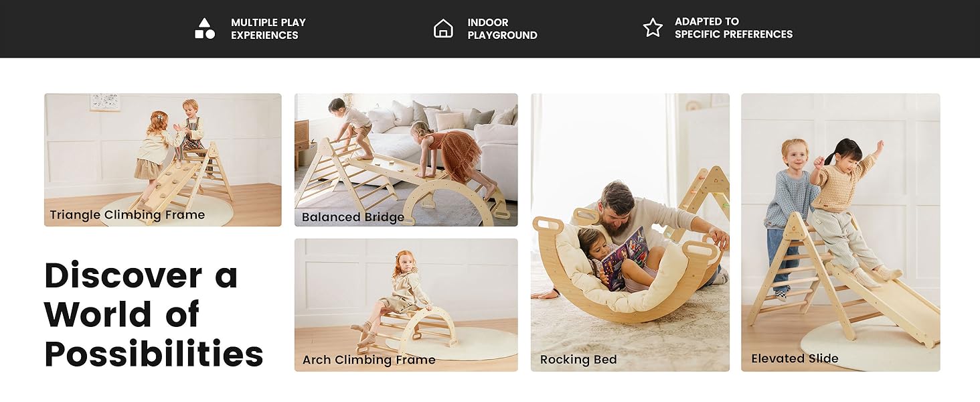Click the shapes icon beside Multiple Play Experiences
This screenshot has width=980, height=402.
coord(205,28)
